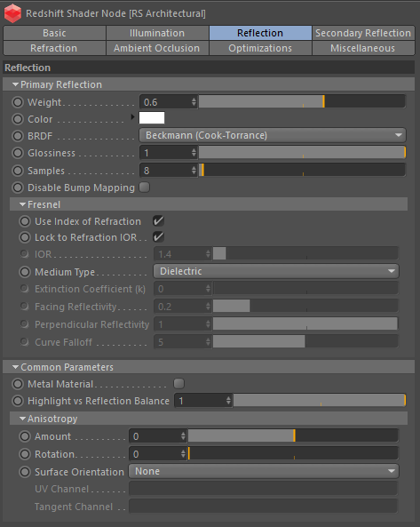This screenshot has width=420, height=527.
Task: Click the Highlight vs Reflection Balance value field
Action: click(200, 400)
